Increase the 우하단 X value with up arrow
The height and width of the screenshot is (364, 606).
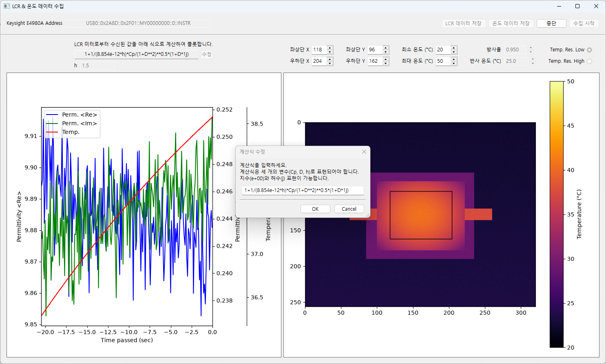[x=330, y=59]
